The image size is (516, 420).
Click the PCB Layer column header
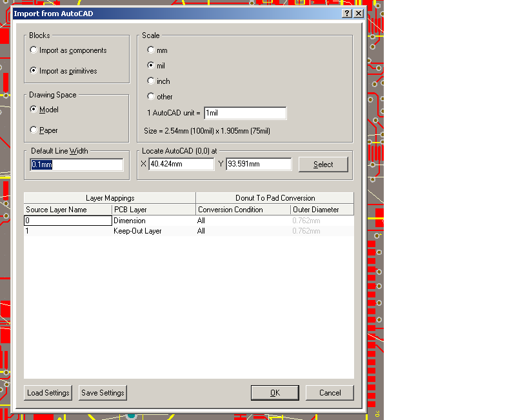[154, 210]
